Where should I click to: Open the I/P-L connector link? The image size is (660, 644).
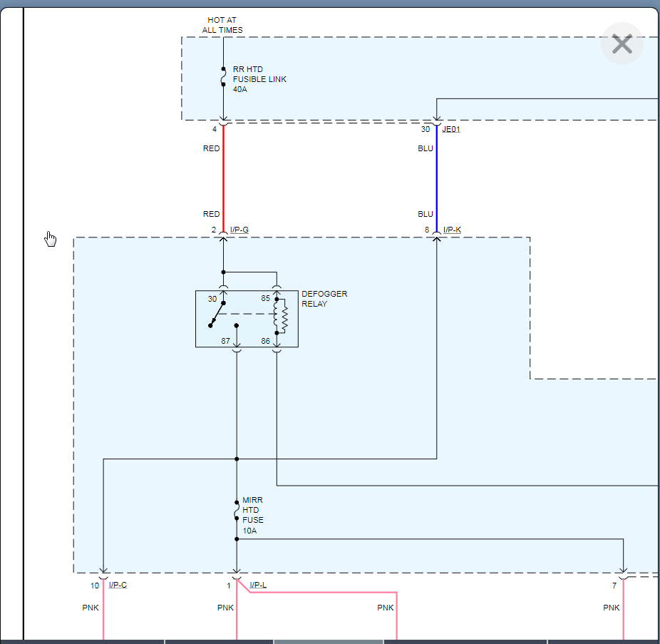257,585
